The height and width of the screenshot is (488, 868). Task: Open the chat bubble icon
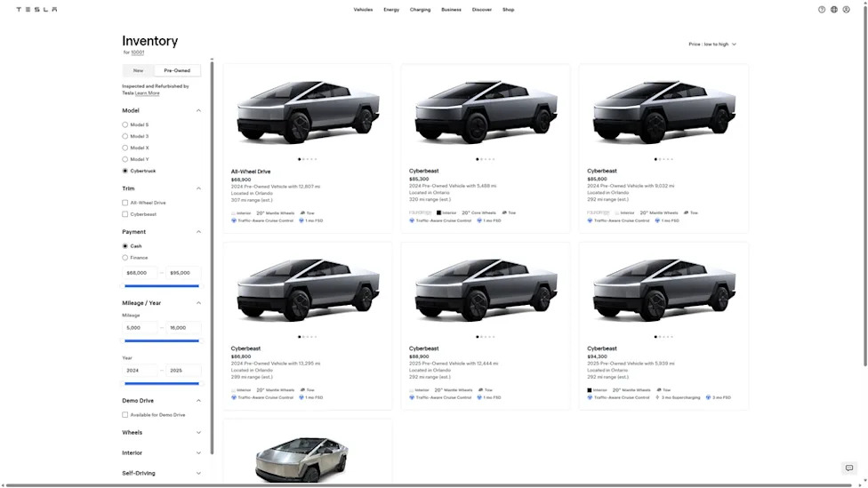(x=848, y=468)
